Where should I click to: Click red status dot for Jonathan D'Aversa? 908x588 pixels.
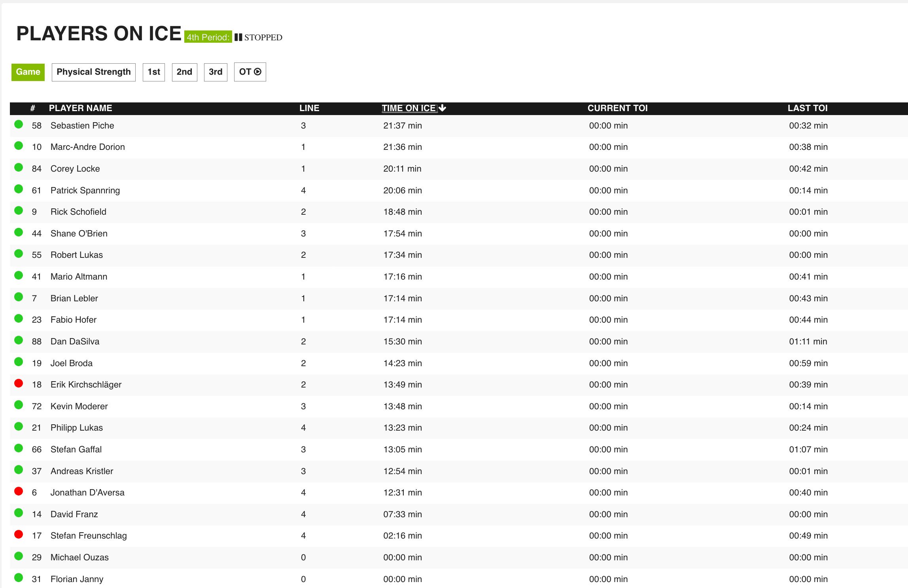click(x=19, y=491)
